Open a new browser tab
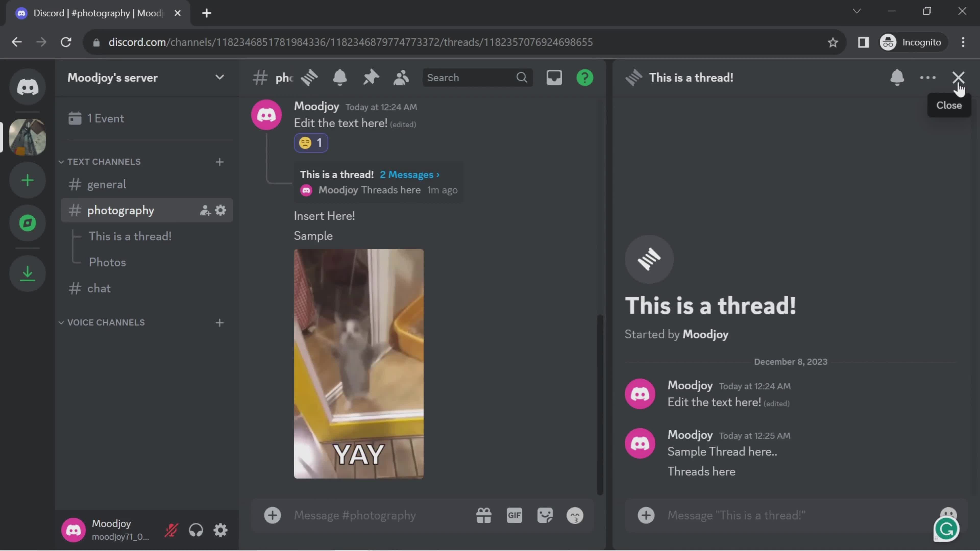Viewport: 980px width, 551px height. (206, 13)
